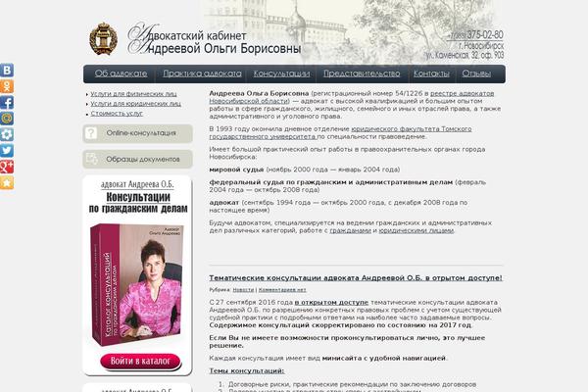Click the Адвокатский кабинет site title
Image resolution: width=588 pixels, height=392 pixels.
coord(215,40)
